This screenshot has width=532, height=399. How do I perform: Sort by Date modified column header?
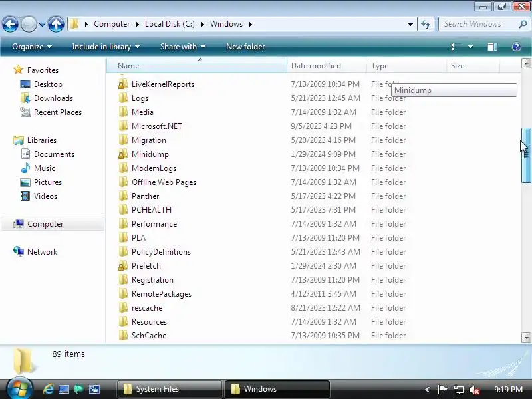(327, 66)
